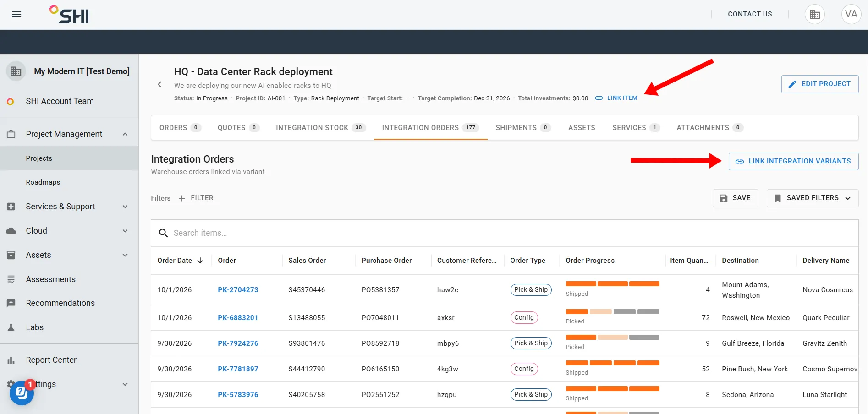Image resolution: width=868 pixels, height=414 pixels.
Task: Expand the Settings section chevron
Action: click(125, 384)
